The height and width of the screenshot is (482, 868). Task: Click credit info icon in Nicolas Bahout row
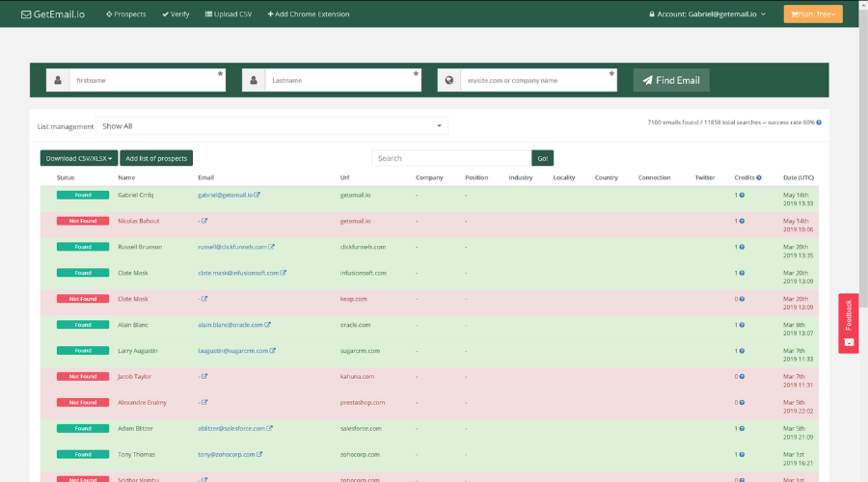pyautogui.click(x=742, y=221)
